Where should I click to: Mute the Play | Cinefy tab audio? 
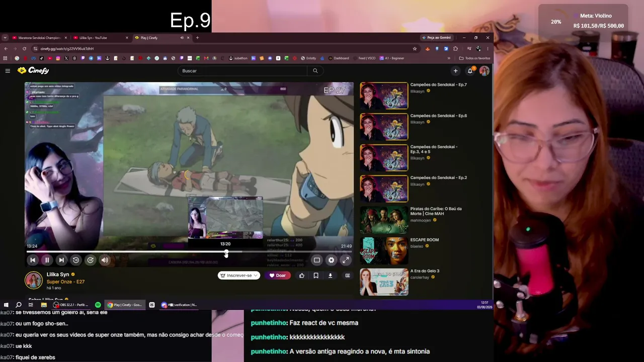(182, 38)
